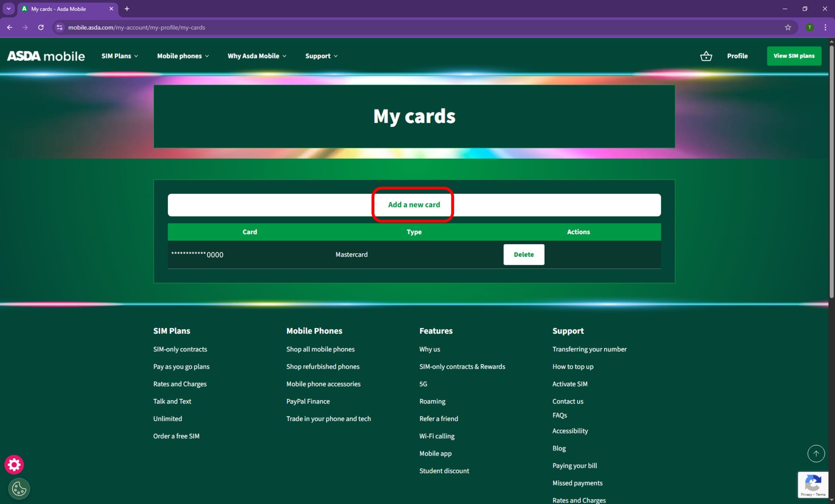
Task: Click the Type column header
Action: [414, 232]
